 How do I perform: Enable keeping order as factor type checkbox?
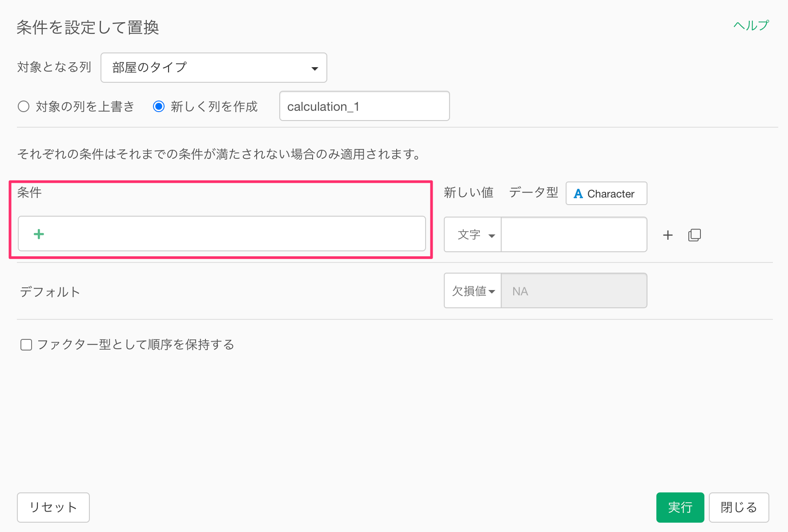pos(26,345)
